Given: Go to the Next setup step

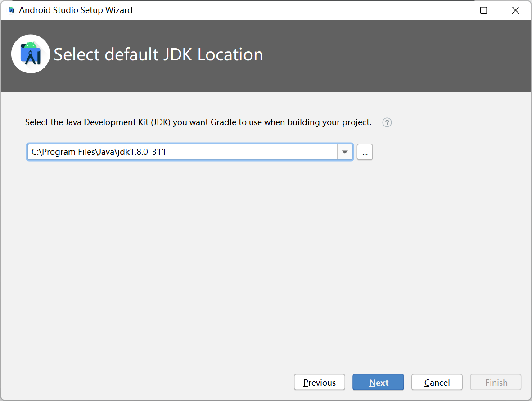Looking at the screenshot, I should 379,383.
